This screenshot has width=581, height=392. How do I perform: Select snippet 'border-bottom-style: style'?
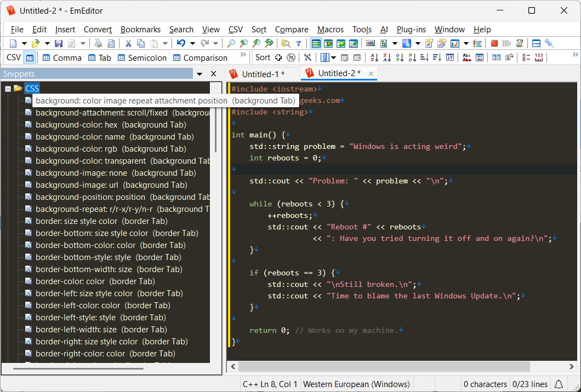(109, 257)
